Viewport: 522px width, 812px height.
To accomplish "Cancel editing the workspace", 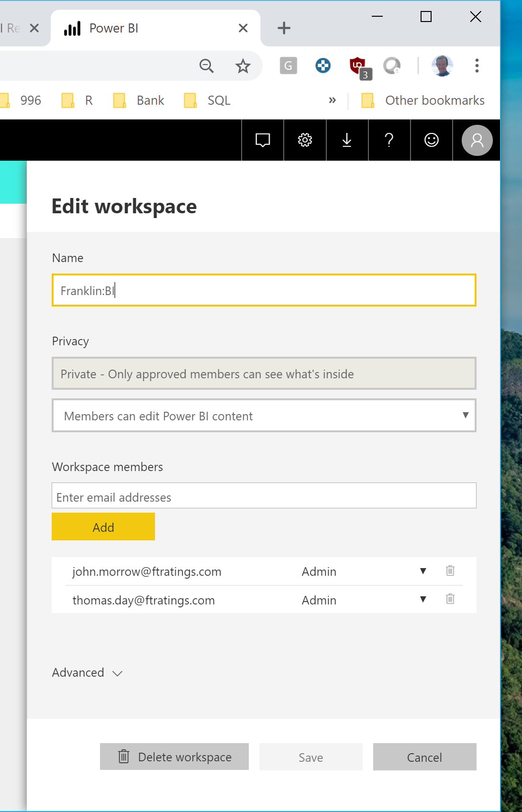I will [425, 757].
